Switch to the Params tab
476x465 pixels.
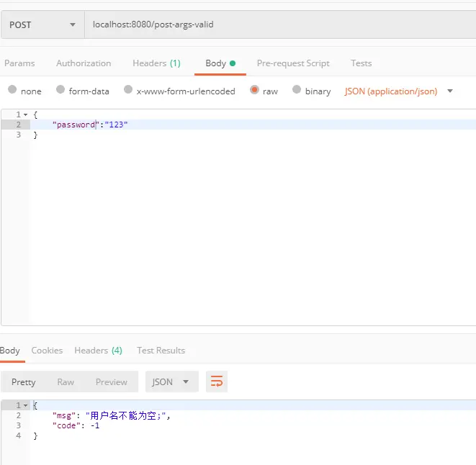click(19, 63)
